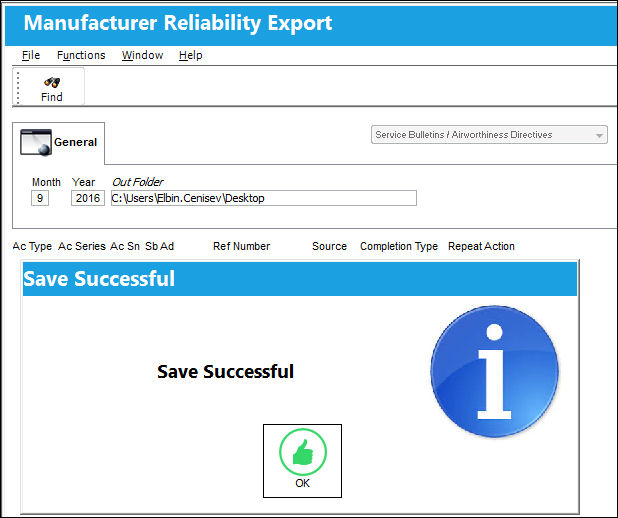Open the Window menu

coord(142,55)
